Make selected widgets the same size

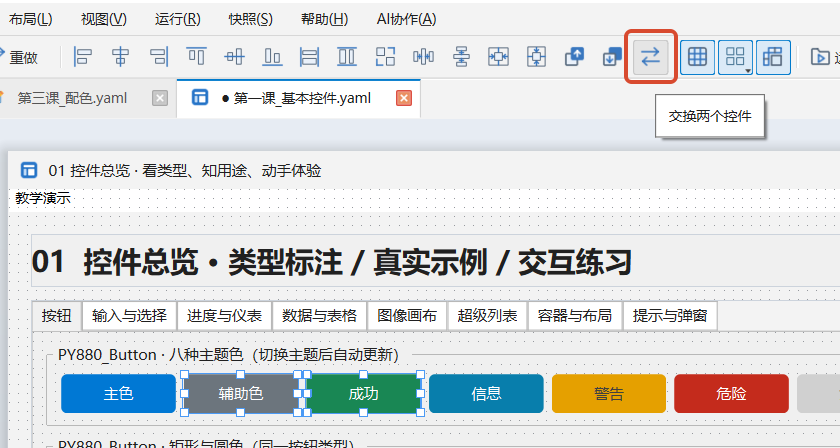(x=385, y=56)
